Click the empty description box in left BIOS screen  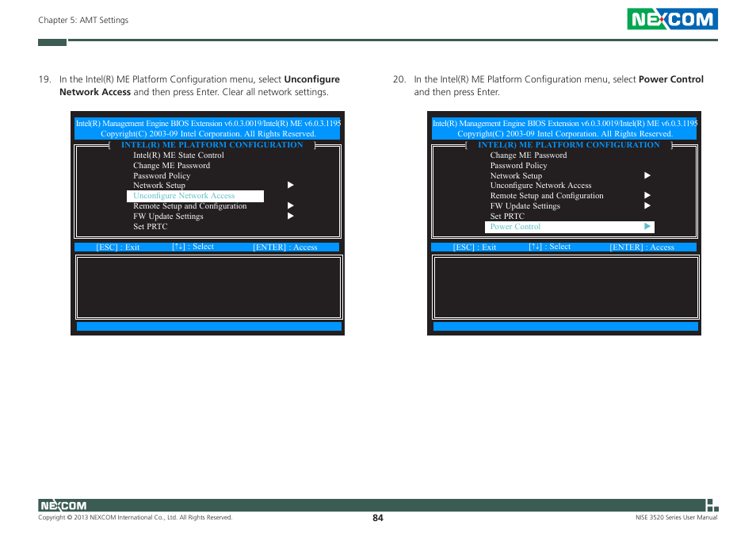(208, 287)
